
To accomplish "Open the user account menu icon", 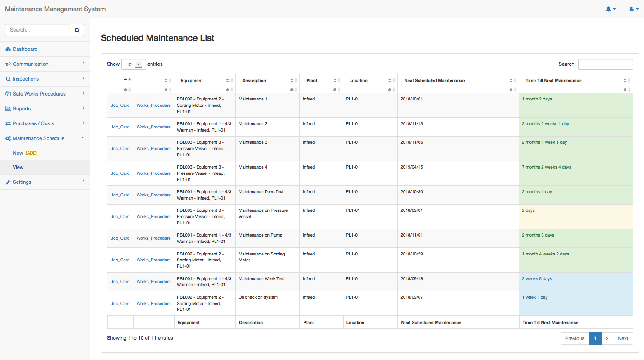I will (x=634, y=9).
